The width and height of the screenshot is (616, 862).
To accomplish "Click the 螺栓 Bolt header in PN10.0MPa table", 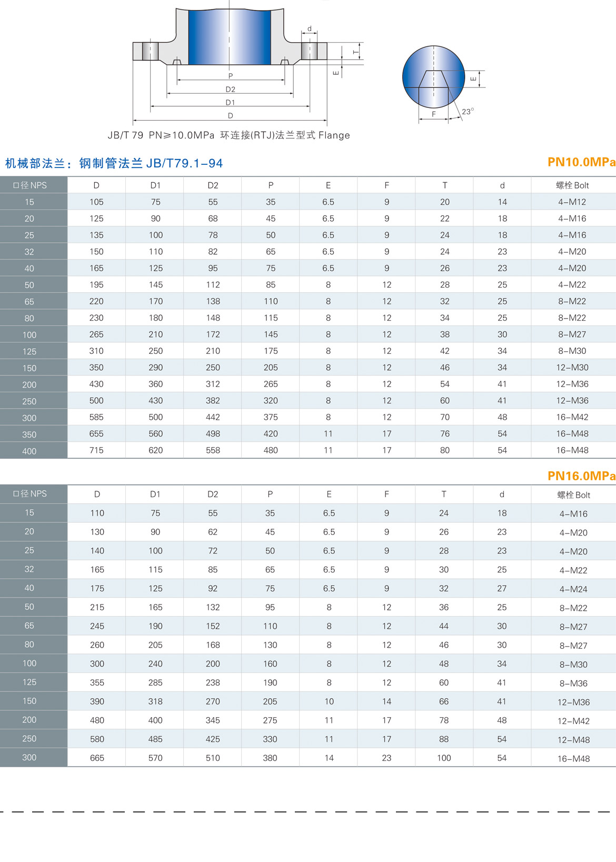I will point(572,185).
